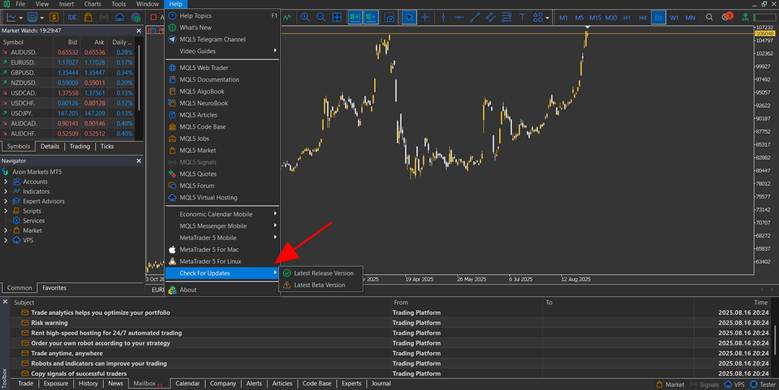The height and width of the screenshot is (390, 779).
Task: Open the Charts menu
Action: coord(92,4)
